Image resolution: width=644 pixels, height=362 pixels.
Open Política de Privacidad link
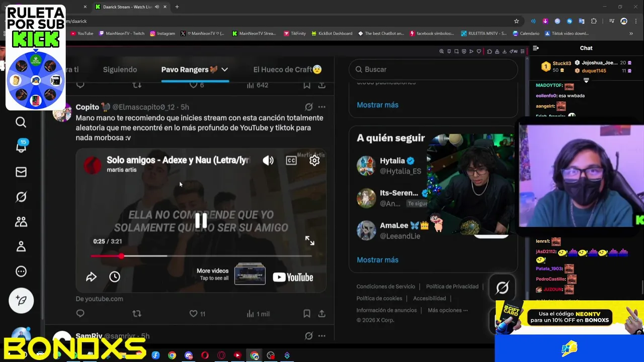click(x=452, y=287)
